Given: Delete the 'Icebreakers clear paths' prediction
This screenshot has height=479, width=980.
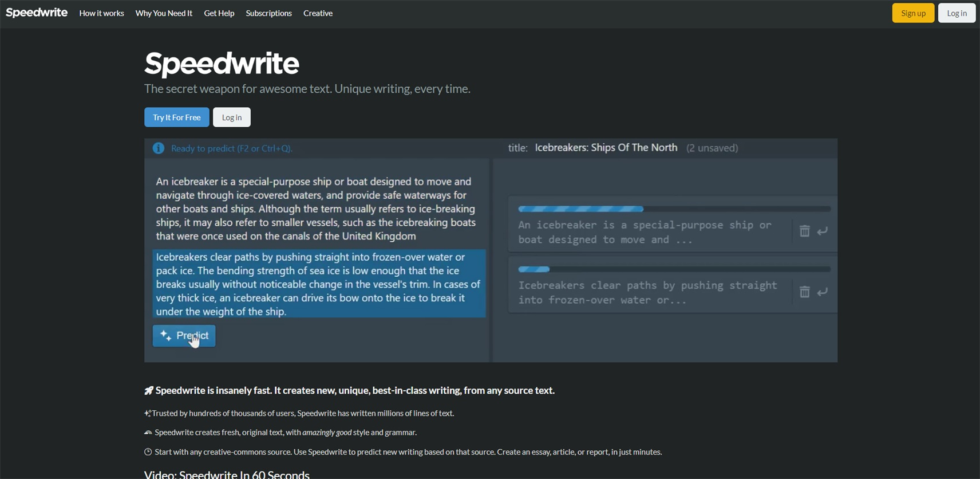Looking at the screenshot, I should pyautogui.click(x=804, y=292).
